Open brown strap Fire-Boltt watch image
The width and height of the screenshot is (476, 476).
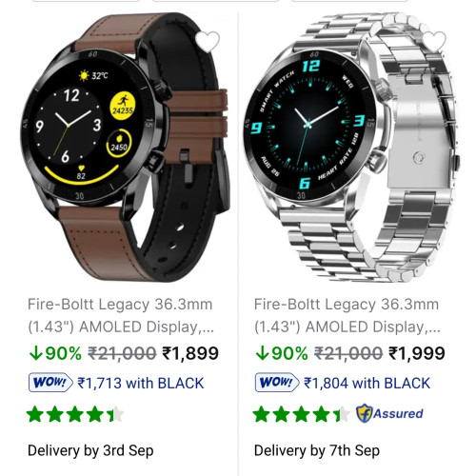[x=126, y=147]
